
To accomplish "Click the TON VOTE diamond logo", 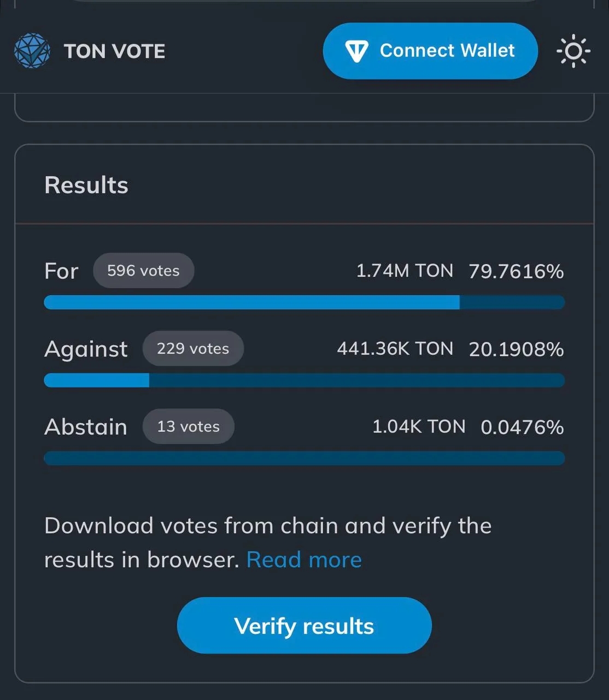I will 32,51.
